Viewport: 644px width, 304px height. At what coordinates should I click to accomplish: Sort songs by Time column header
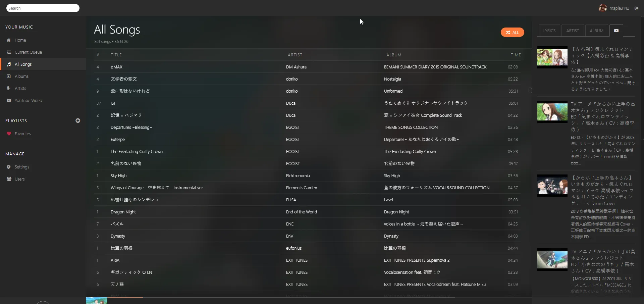click(x=516, y=55)
